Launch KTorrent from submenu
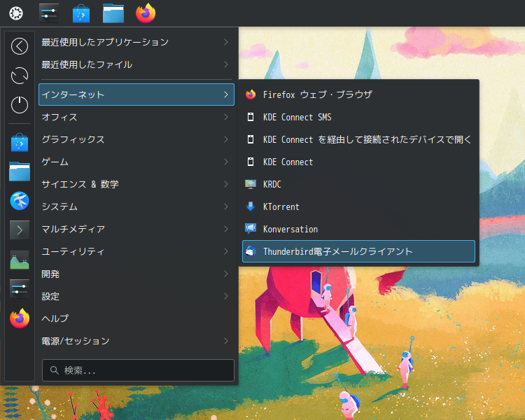Screen dimensions: 525x420 pos(358,206)
